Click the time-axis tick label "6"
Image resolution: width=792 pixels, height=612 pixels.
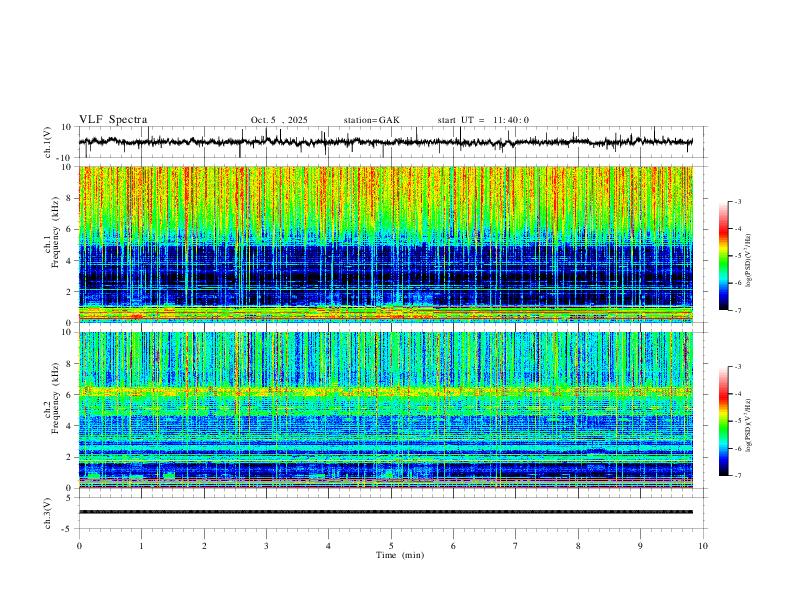(453, 546)
